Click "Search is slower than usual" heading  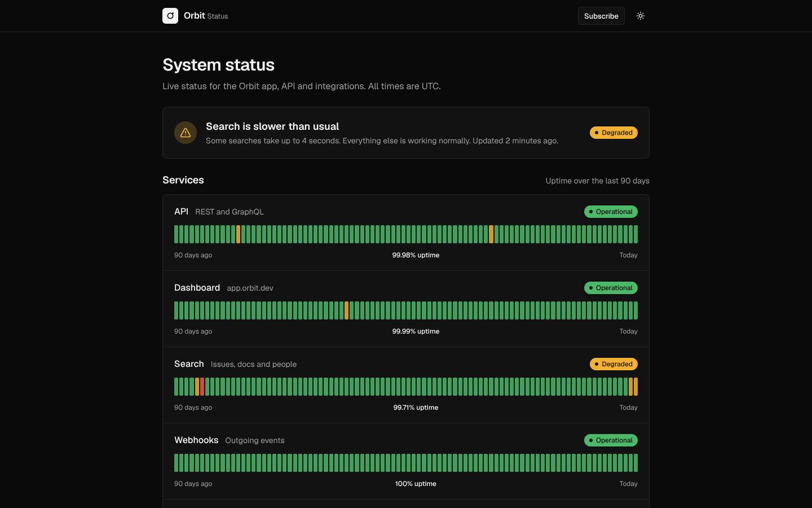click(272, 126)
